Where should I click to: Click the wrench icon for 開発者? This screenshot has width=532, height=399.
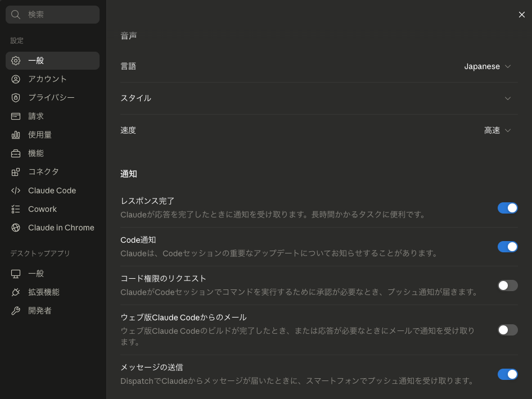pos(16,311)
